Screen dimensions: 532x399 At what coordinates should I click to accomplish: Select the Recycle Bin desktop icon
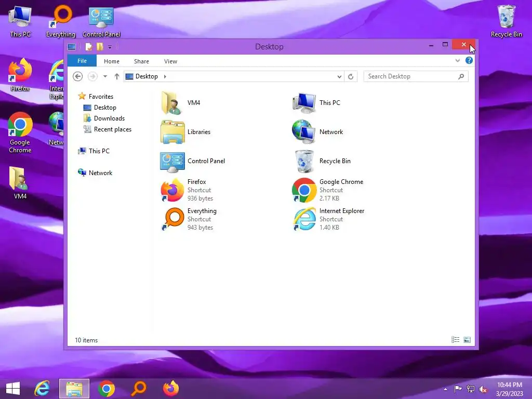coord(506,21)
